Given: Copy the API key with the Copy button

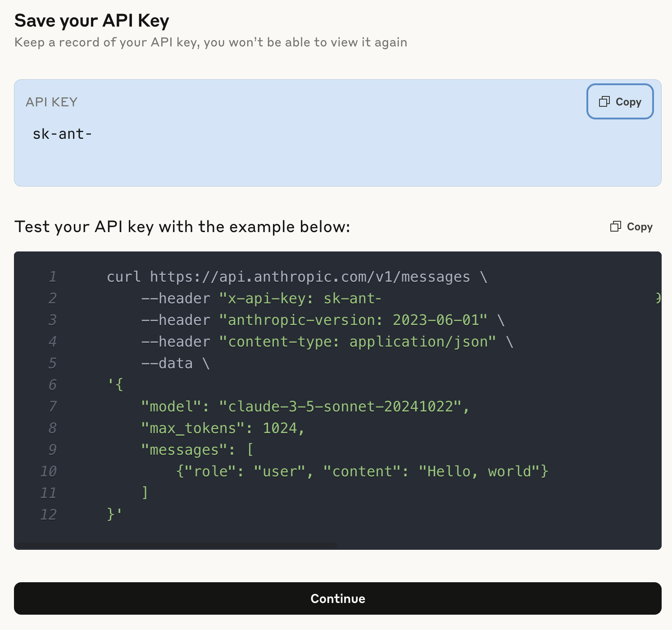Looking at the screenshot, I should pos(620,101).
